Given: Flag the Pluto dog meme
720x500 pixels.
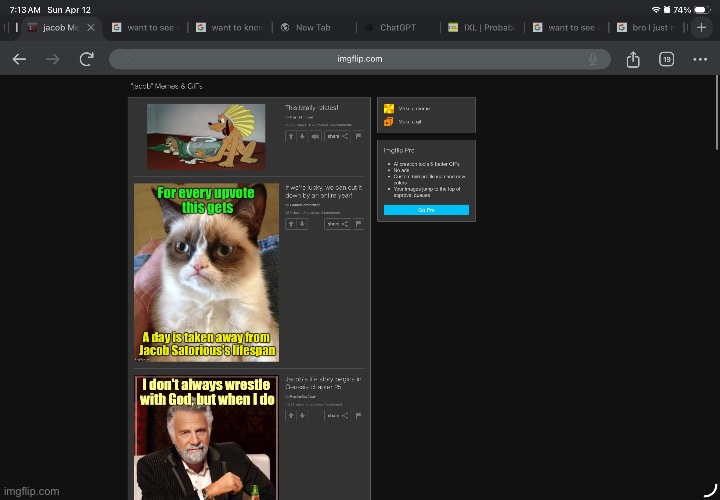Looking at the screenshot, I should (x=359, y=136).
